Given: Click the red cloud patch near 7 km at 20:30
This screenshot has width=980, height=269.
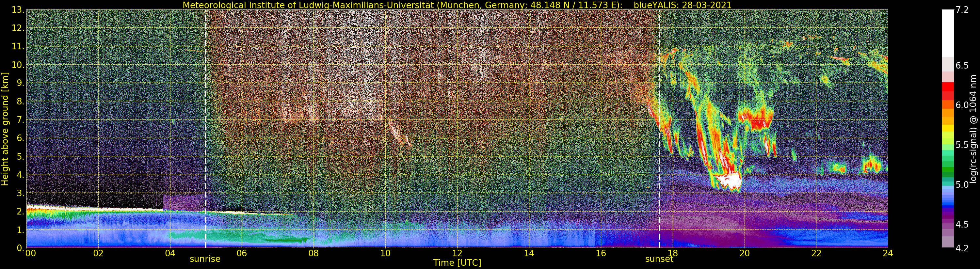Looking at the screenshot, I should [757, 117].
